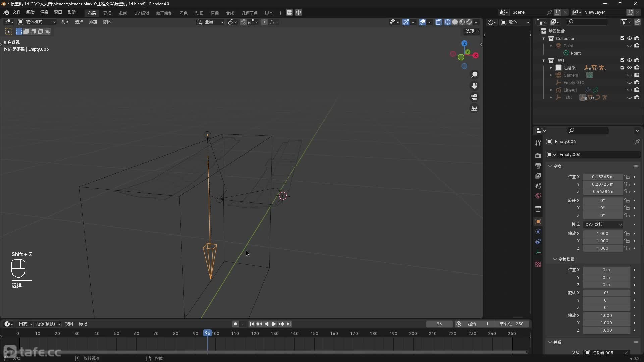
Task: Open the 选项 options dropdown
Action: coord(472,32)
